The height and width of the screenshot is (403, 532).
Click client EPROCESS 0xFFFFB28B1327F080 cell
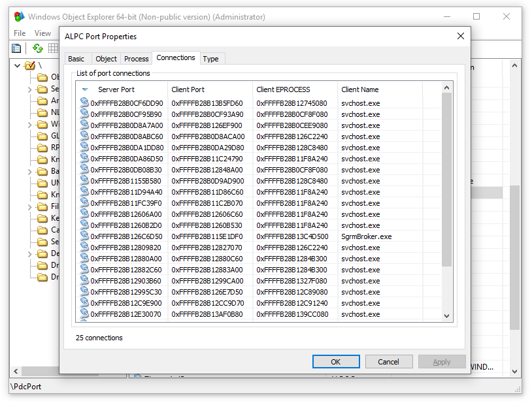(x=291, y=281)
